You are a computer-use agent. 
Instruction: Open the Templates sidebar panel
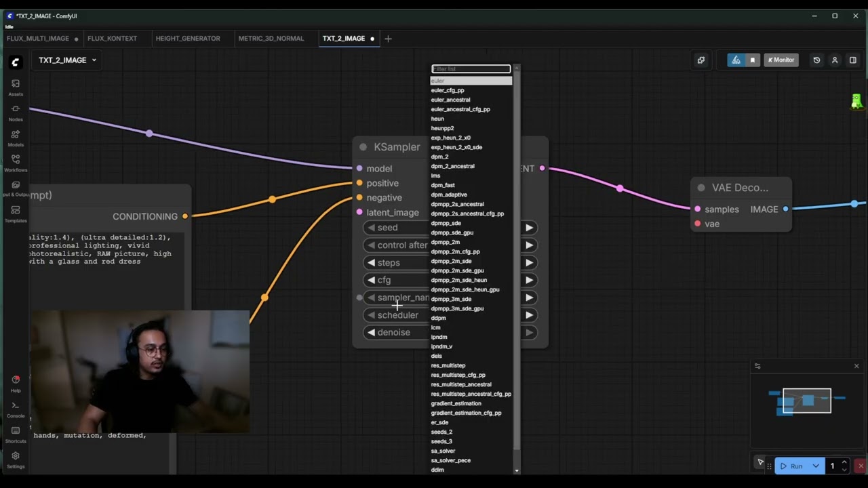(x=15, y=214)
